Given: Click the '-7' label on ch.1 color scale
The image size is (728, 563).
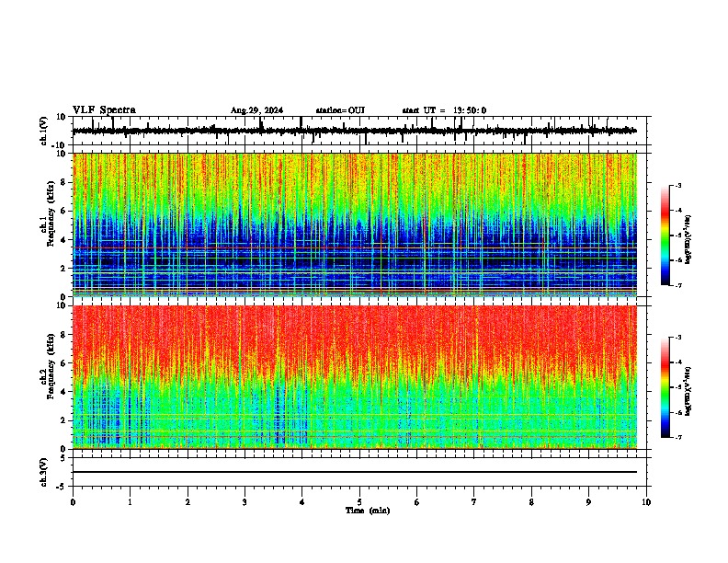Looking at the screenshot, I should pos(677,285).
